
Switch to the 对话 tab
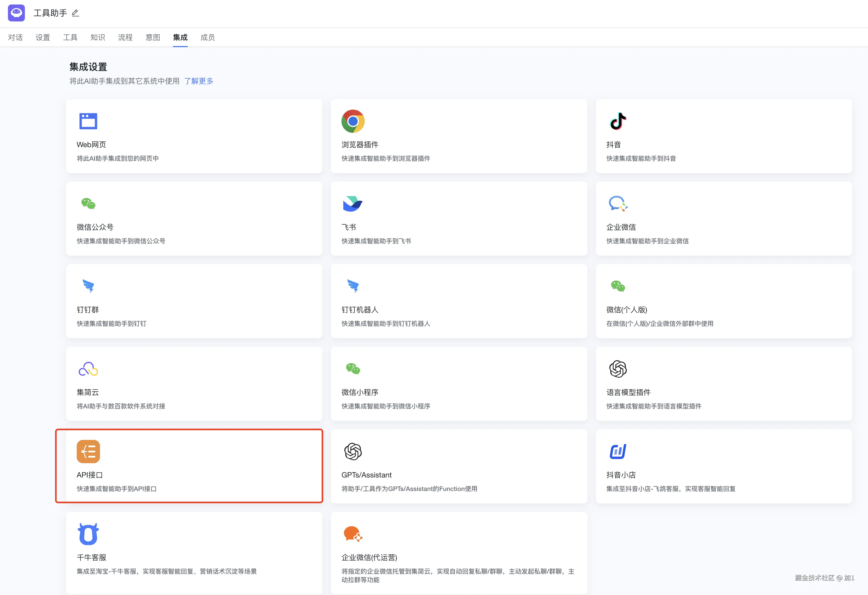pyautogui.click(x=15, y=37)
